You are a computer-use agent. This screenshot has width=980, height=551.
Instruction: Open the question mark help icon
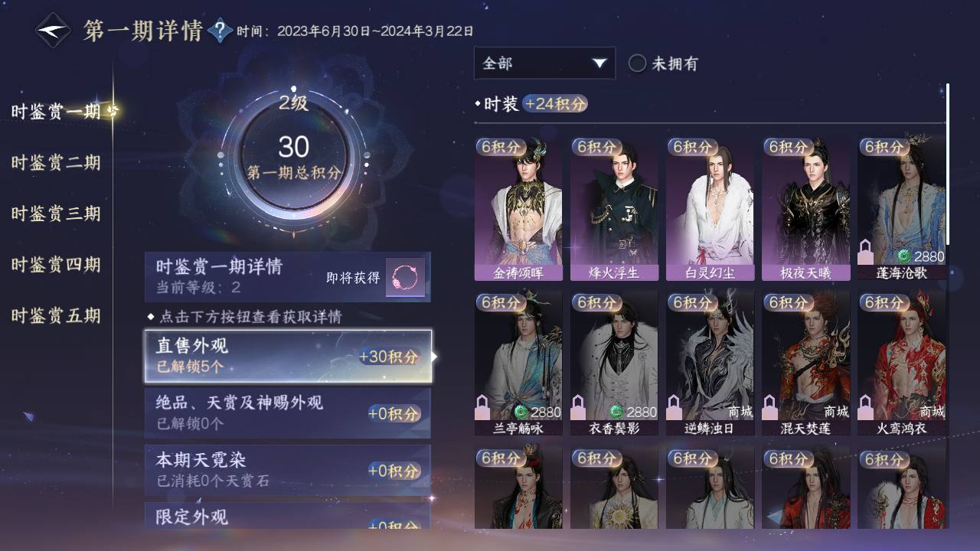point(220,31)
